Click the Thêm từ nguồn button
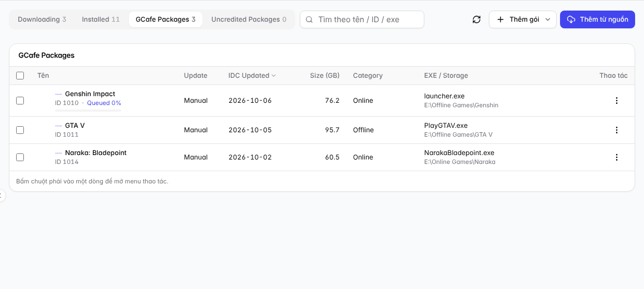This screenshot has height=289, width=644. click(x=597, y=19)
